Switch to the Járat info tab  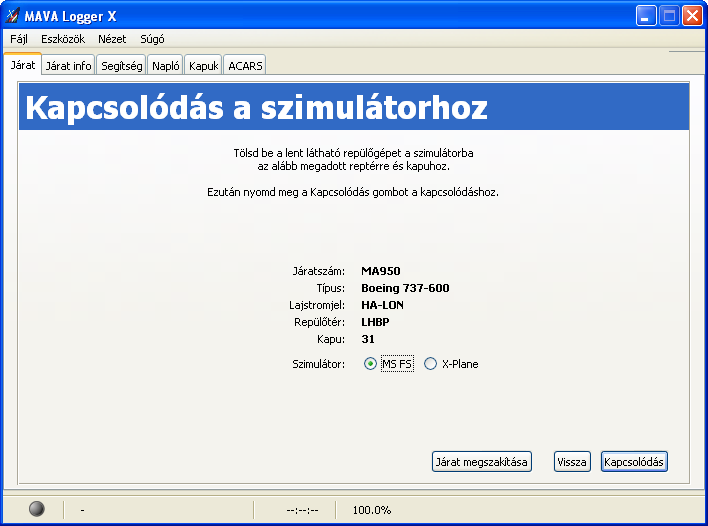(68, 66)
